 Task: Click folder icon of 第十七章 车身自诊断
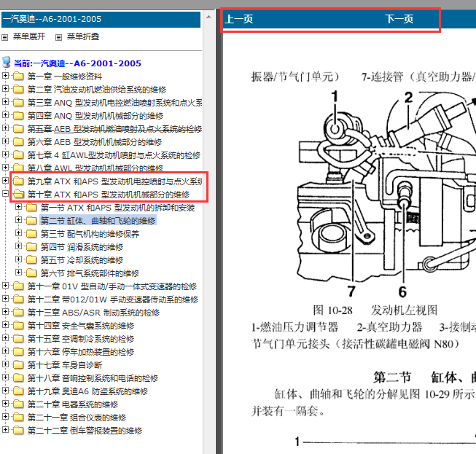click(x=18, y=365)
